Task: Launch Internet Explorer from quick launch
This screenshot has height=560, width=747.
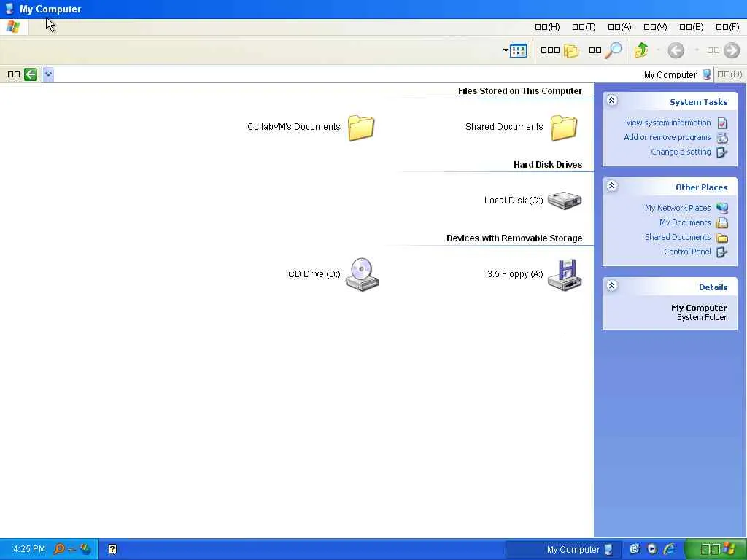Action: [x=670, y=549]
